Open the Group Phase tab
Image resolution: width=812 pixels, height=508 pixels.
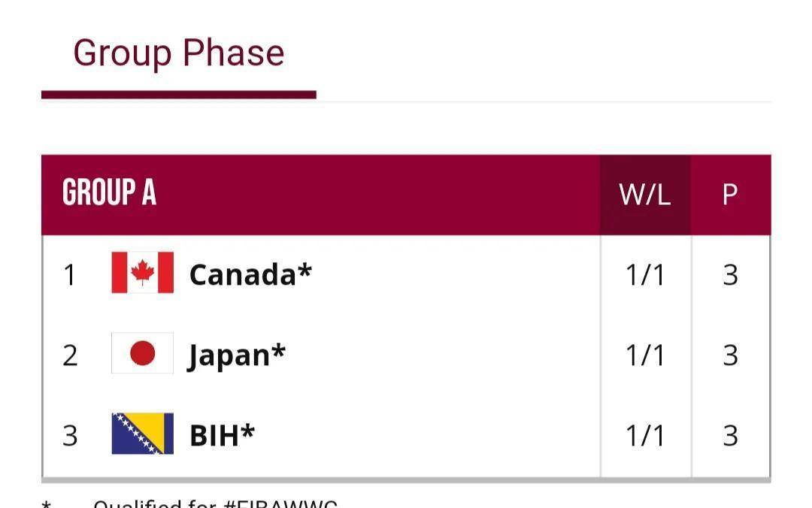tap(179, 54)
